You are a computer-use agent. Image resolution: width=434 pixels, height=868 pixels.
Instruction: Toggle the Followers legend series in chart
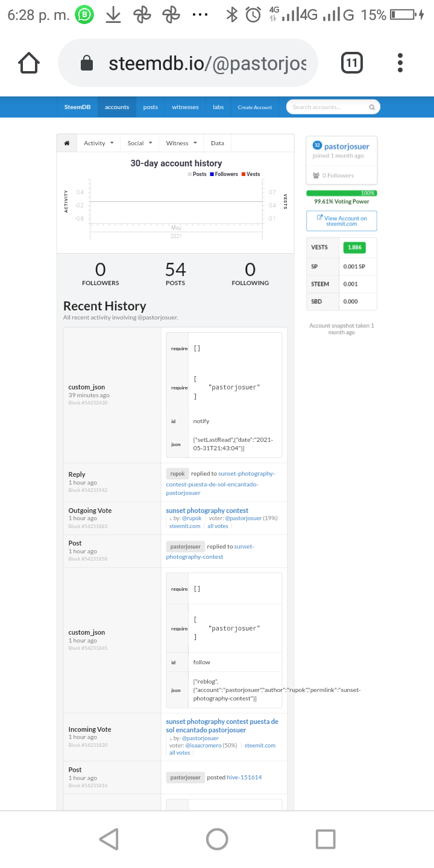[x=224, y=174]
